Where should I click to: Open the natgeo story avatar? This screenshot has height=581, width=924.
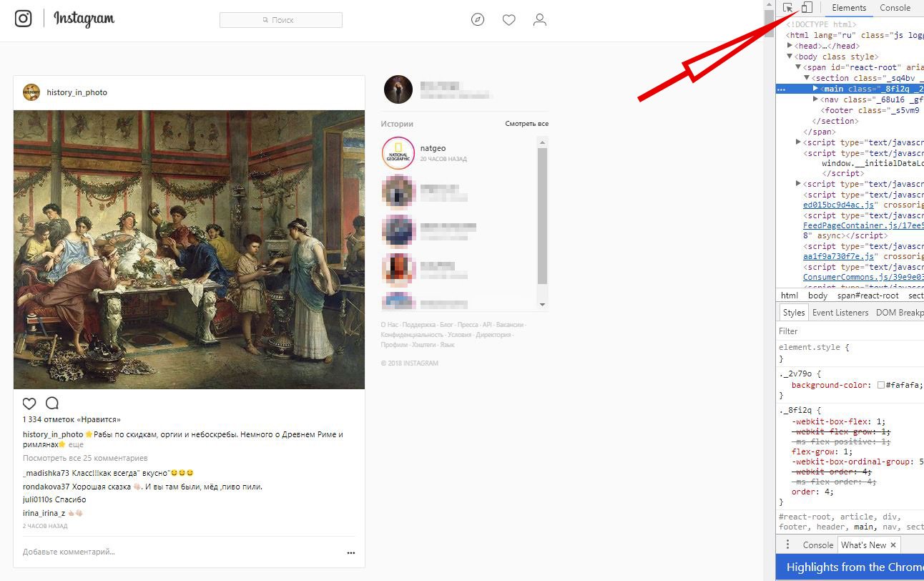[x=398, y=153]
